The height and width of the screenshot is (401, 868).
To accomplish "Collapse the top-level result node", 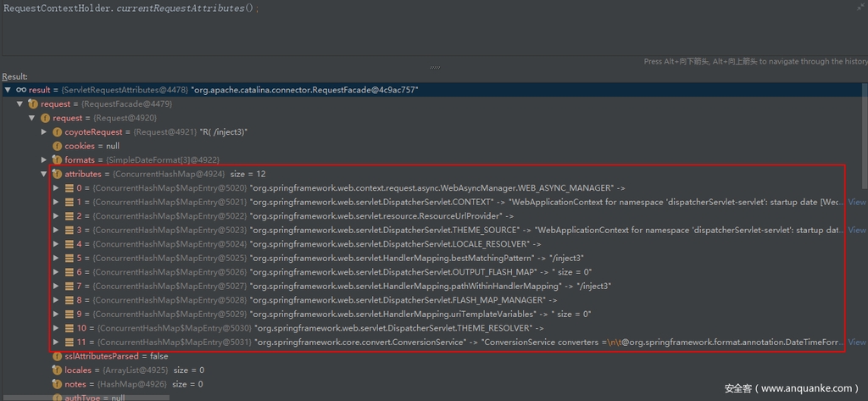I will 8,90.
